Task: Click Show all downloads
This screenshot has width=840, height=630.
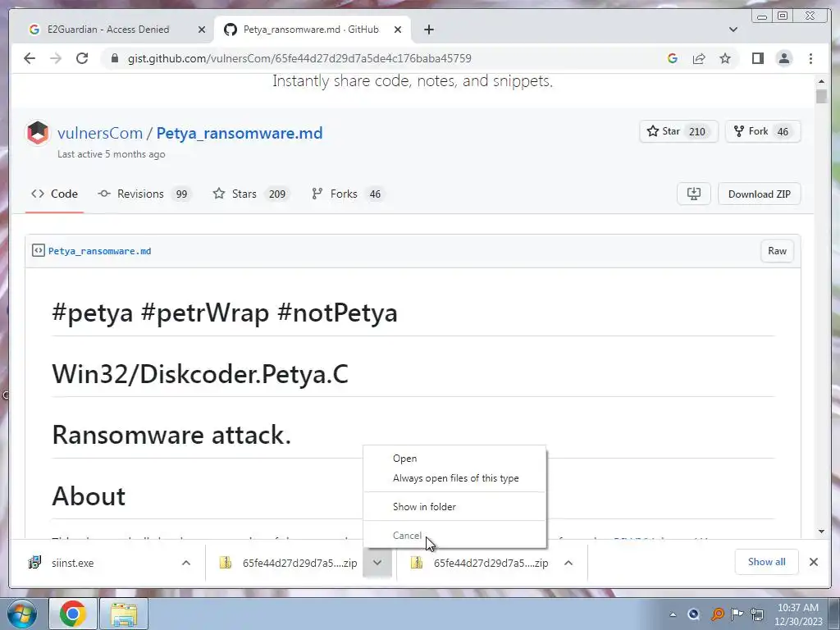Action: [767, 562]
